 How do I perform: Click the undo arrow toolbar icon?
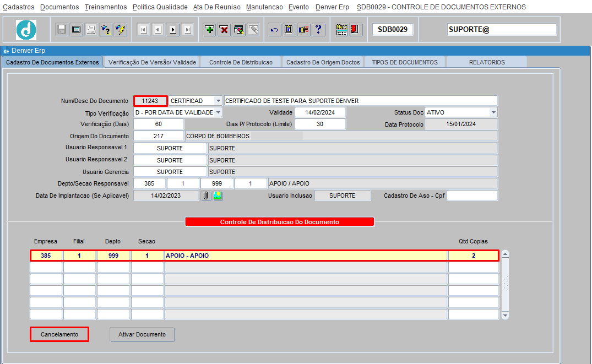tap(274, 29)
